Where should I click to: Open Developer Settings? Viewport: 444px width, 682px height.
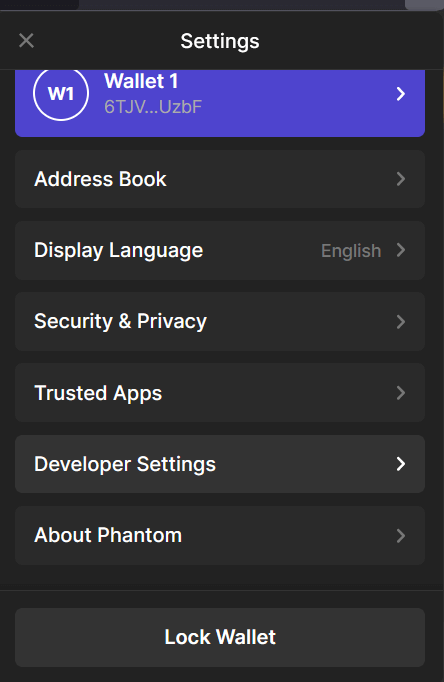pyautogui.click(x=220, y=464)
